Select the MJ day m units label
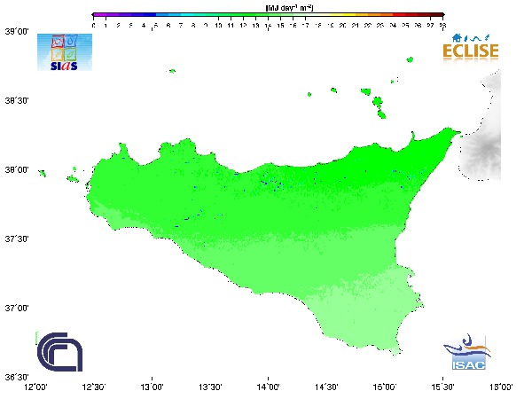The width and height of the screenshot is (532, 399). (x=289, y=7)
